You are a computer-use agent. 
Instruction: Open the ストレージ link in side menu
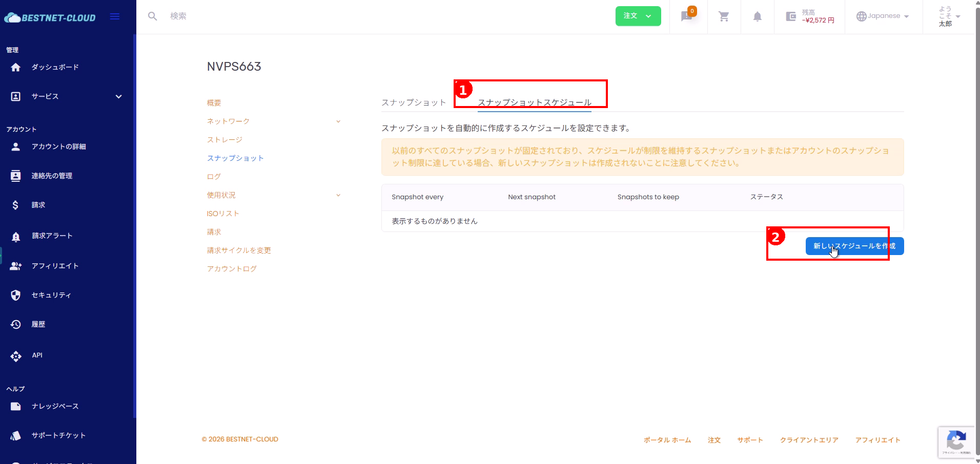click(224, 140)
